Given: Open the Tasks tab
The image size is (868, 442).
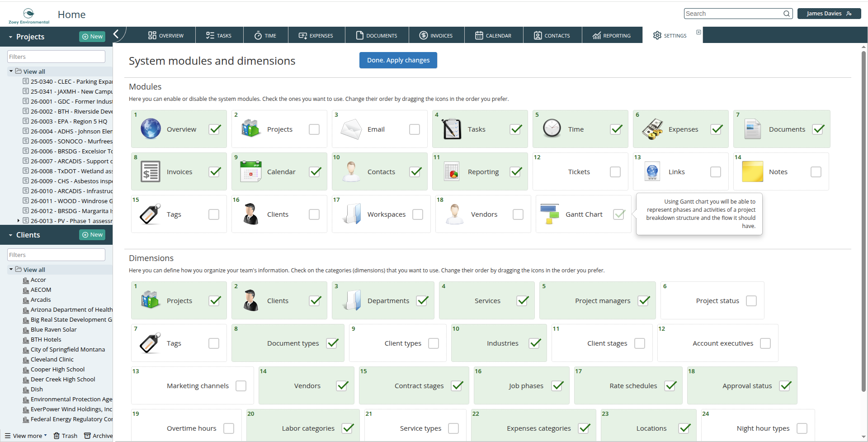Looking at the screenshot, I should (219, 35).
